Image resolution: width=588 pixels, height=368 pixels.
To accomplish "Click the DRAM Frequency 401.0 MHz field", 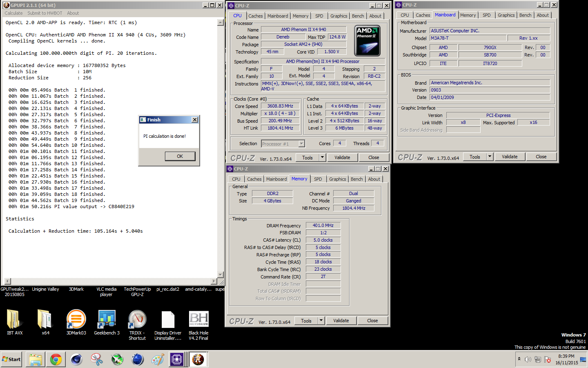I will point(323,225).
